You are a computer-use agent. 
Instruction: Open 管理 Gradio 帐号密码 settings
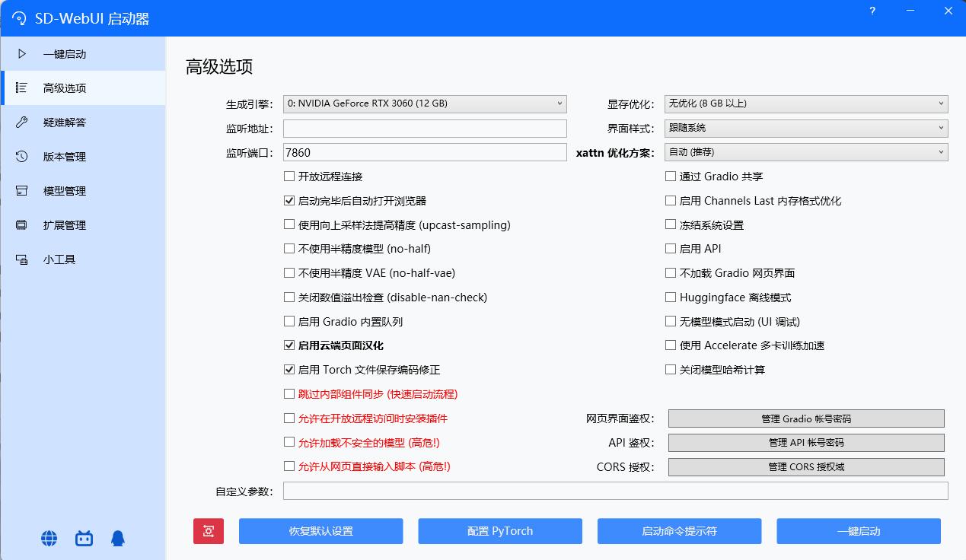pos(807,418)
